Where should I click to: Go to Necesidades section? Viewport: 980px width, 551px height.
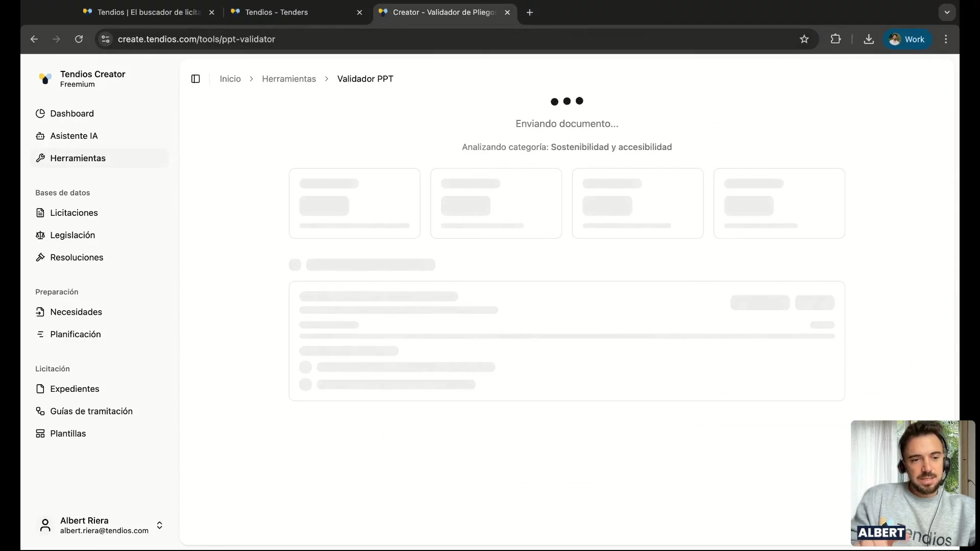(x=76, y=312)
